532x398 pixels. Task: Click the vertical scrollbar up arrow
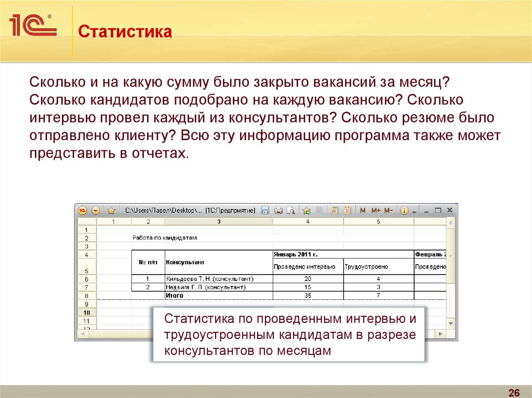[x=451, y=222]
